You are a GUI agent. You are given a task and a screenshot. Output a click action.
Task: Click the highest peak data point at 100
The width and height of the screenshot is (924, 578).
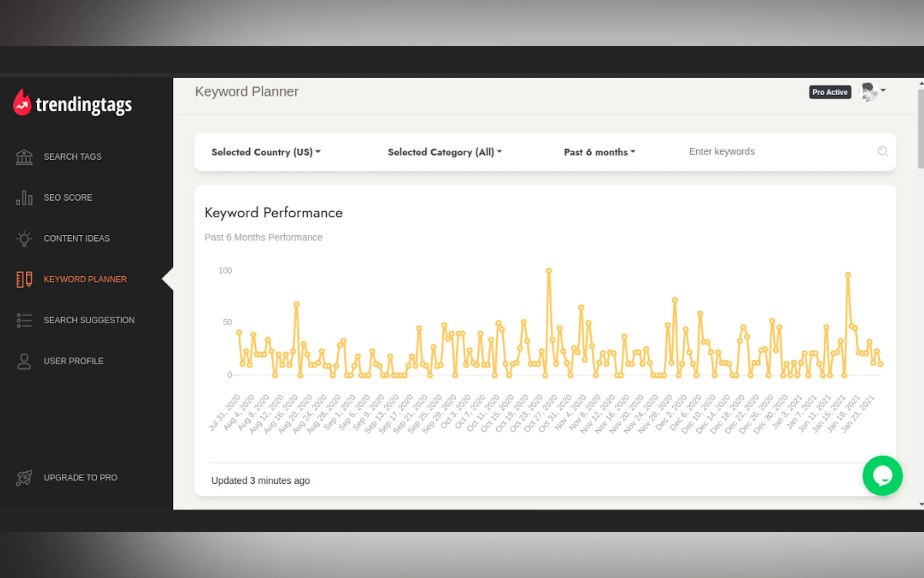(x=549, y=271)
